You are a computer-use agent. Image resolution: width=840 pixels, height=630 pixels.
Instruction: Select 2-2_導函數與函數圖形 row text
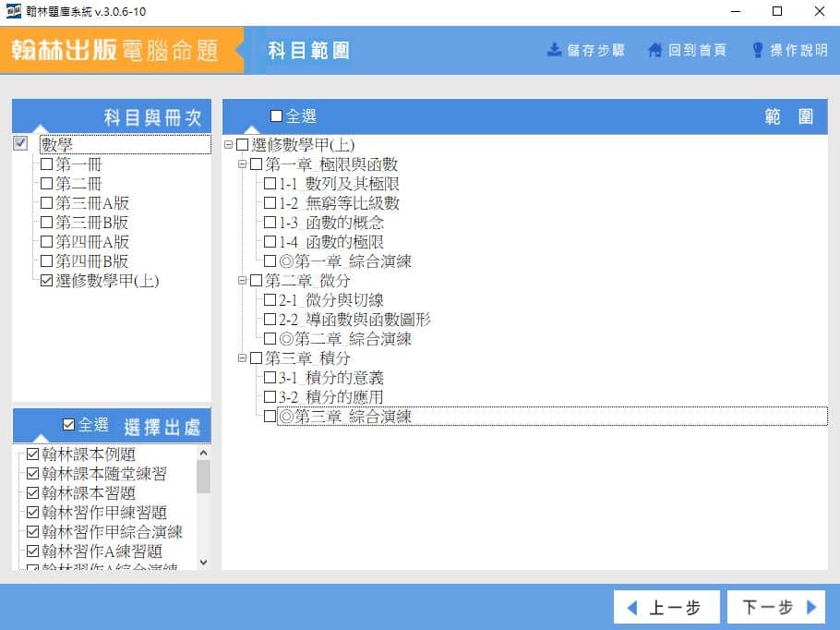(x=354, y=319)
